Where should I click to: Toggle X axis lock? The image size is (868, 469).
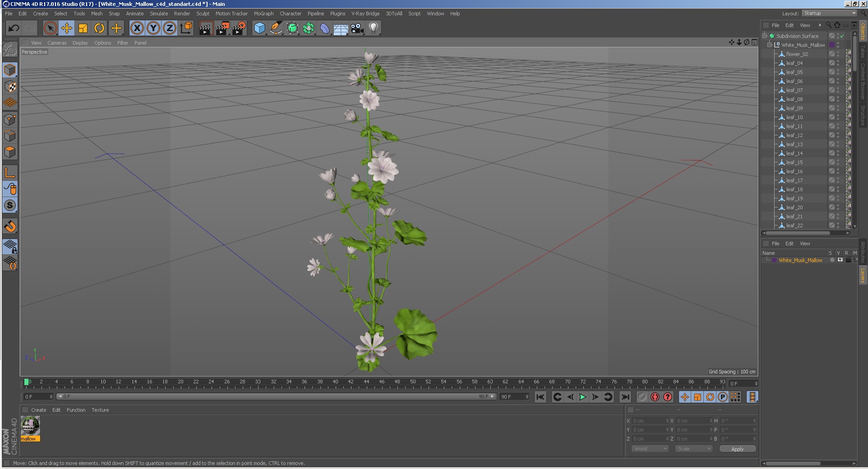point(137,28)
